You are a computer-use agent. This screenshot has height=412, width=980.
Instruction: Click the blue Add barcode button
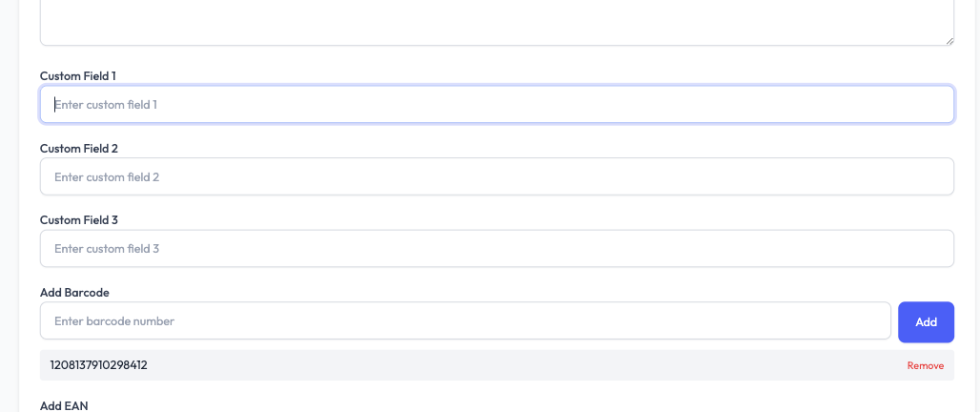pos(926,322)
